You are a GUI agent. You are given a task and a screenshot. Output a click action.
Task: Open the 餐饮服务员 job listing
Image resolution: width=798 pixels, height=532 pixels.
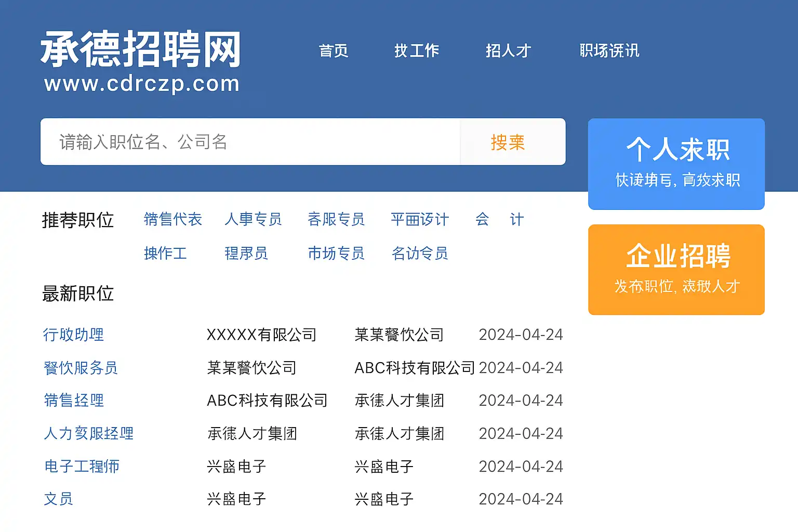tap(81, 368)
